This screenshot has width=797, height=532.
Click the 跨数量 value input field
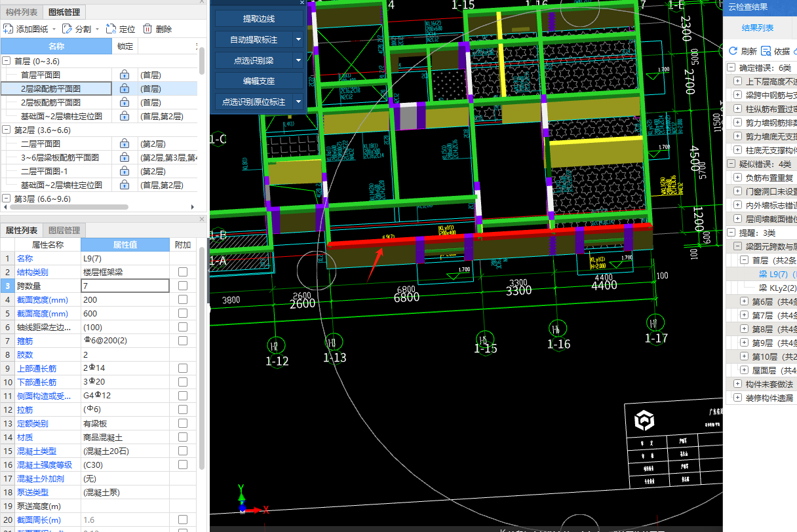pyautogui.click(x=125, y=286)
